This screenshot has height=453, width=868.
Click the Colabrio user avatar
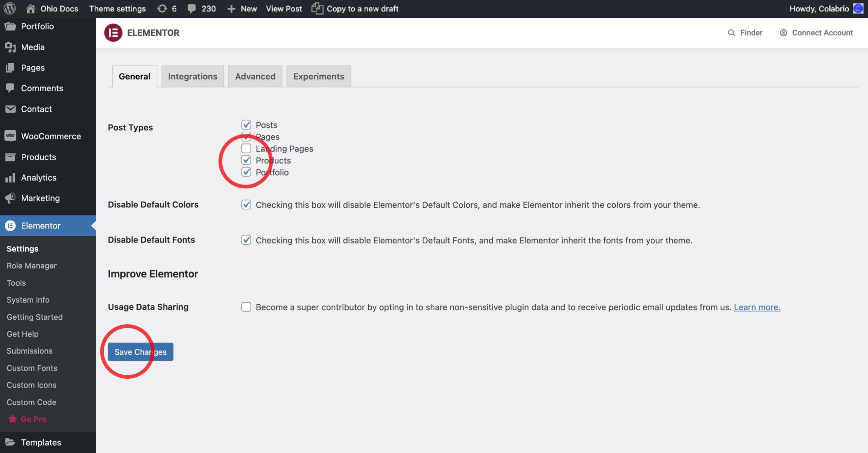tap(858, 8)
